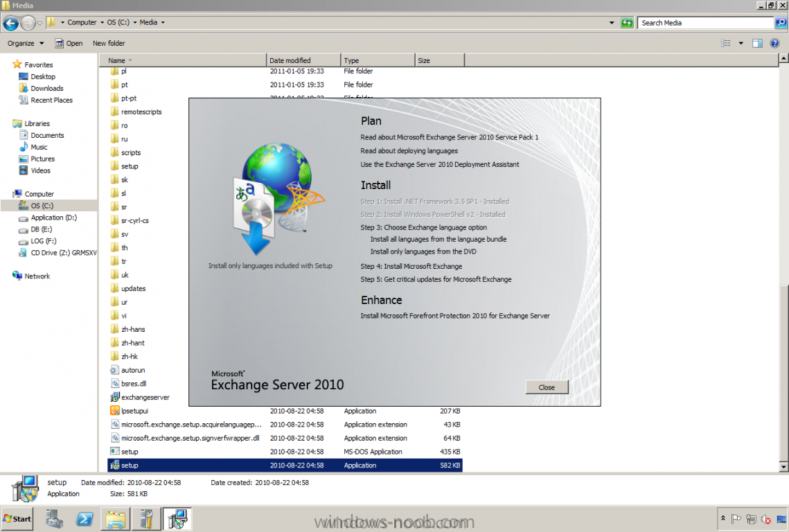789x532 pixels.
Task: Click the Open toolbar command
Action: (69, 43)
